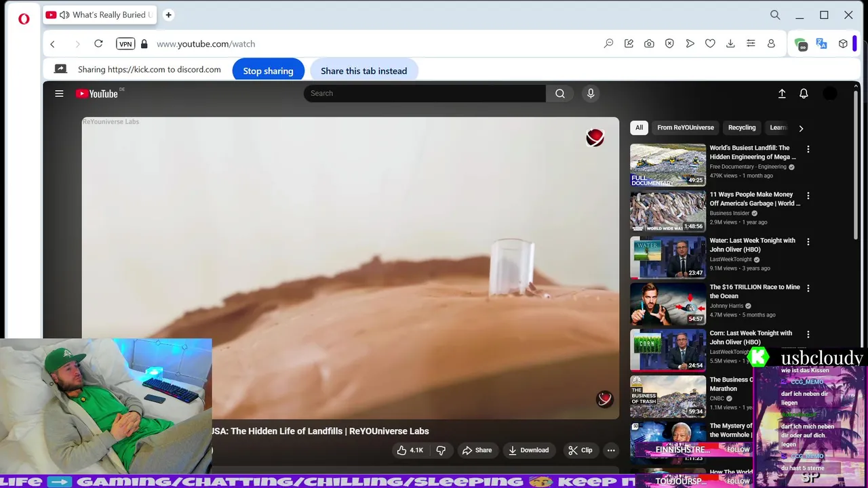Bookmark page with the heart icon

[710, 43]
